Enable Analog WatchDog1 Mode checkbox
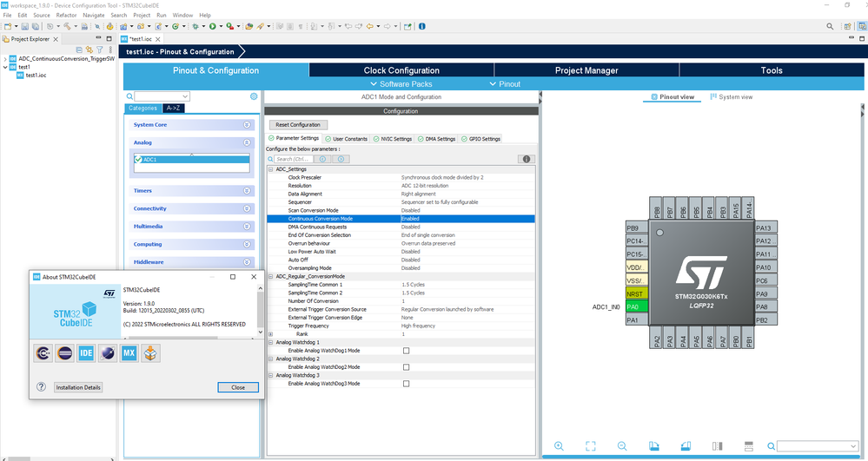The width and height of the screenshot is (868, 461). [407, 351]
